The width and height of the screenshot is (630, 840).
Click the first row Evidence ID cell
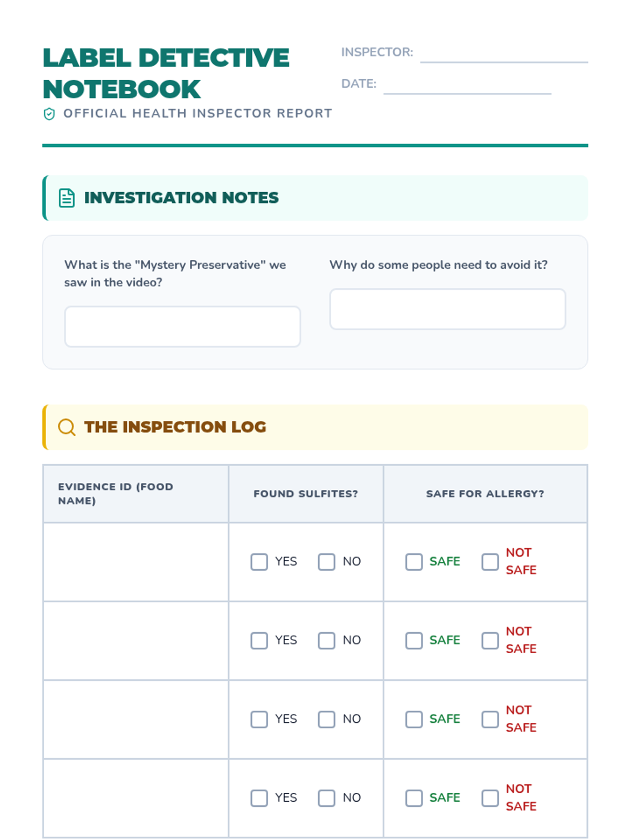point(136,562)
